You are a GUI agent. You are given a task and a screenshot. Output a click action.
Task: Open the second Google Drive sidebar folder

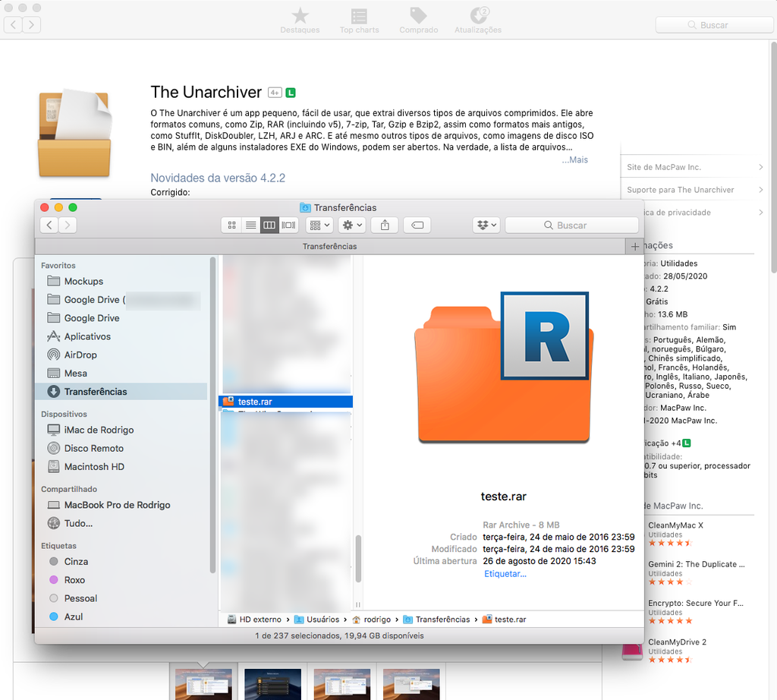click(121, 318)
